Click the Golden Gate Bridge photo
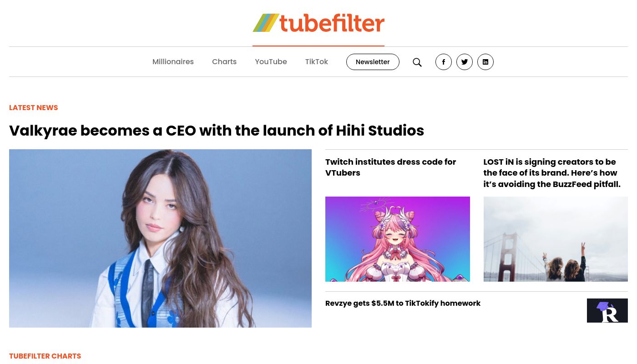The width and height of the screenshot is (637, 364). 556,239
